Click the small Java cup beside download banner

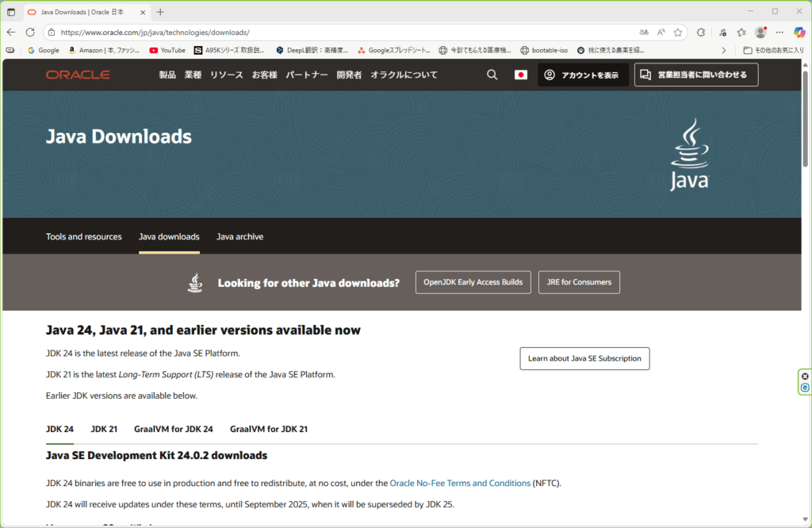coord(194,282)
